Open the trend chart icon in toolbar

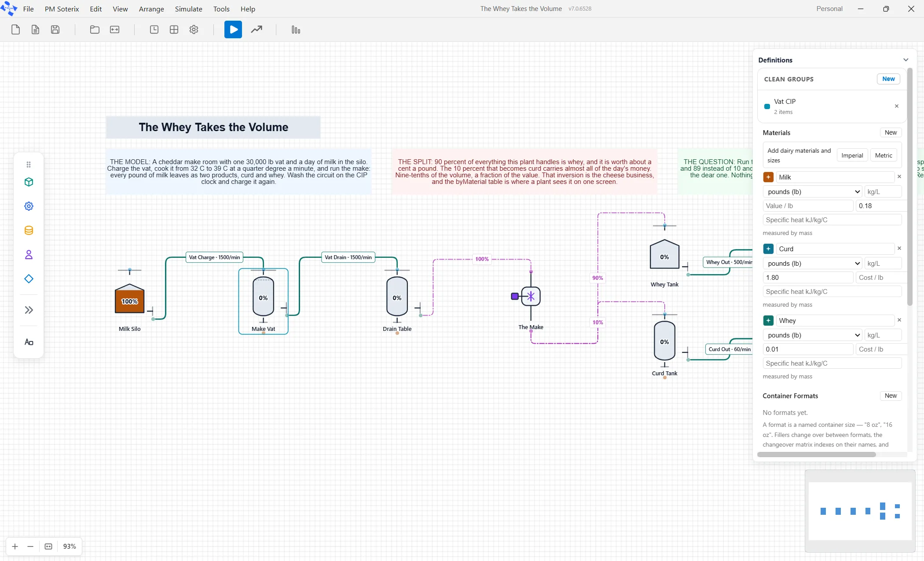pos(257,29)
